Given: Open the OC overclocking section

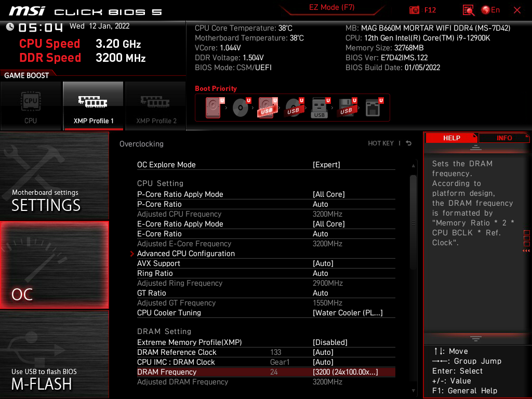Looking at the screenshot, I should 54,265.
